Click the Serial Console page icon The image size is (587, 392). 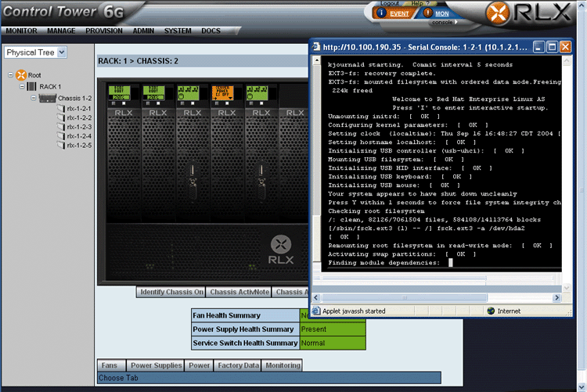(x=316, y=47)
